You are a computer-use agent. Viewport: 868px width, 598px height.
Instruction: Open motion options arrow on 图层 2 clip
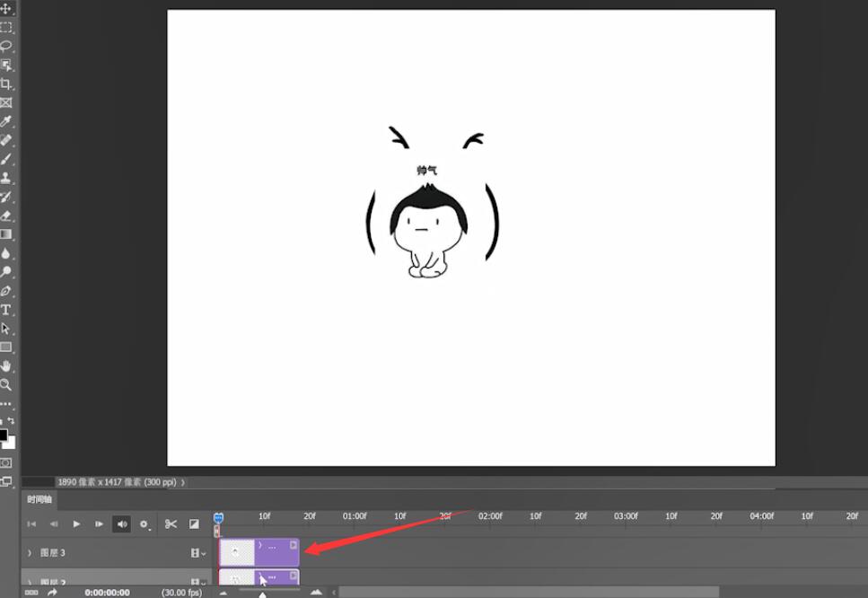pyautogui.click(x=294, y=576)
